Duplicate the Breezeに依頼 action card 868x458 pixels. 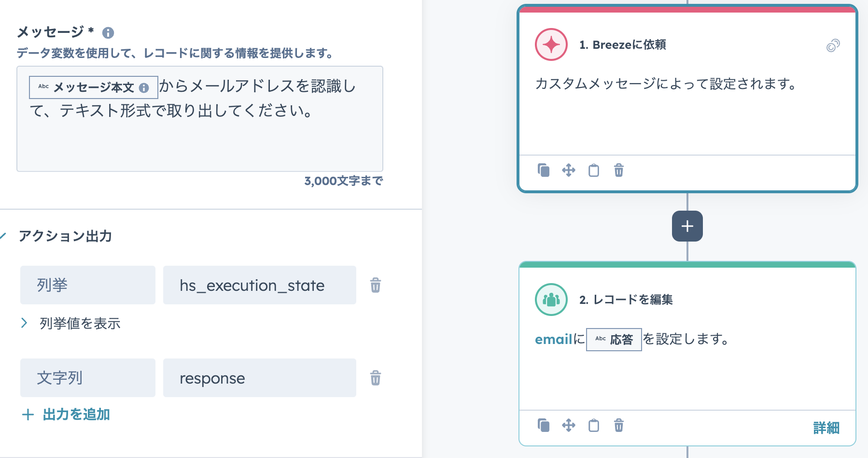[x=544, y=170]
